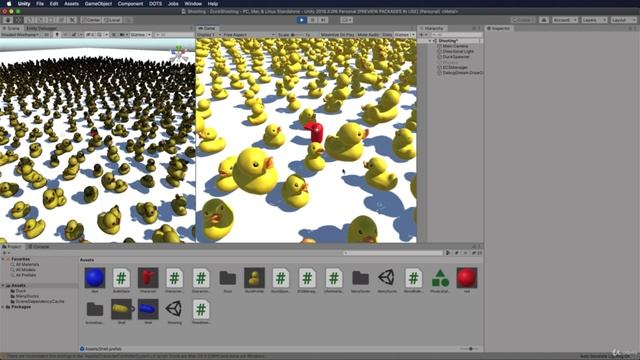Select the red Character prefab asset
Image resolution: width=640 pixels, height=360 pixels.
148,278
